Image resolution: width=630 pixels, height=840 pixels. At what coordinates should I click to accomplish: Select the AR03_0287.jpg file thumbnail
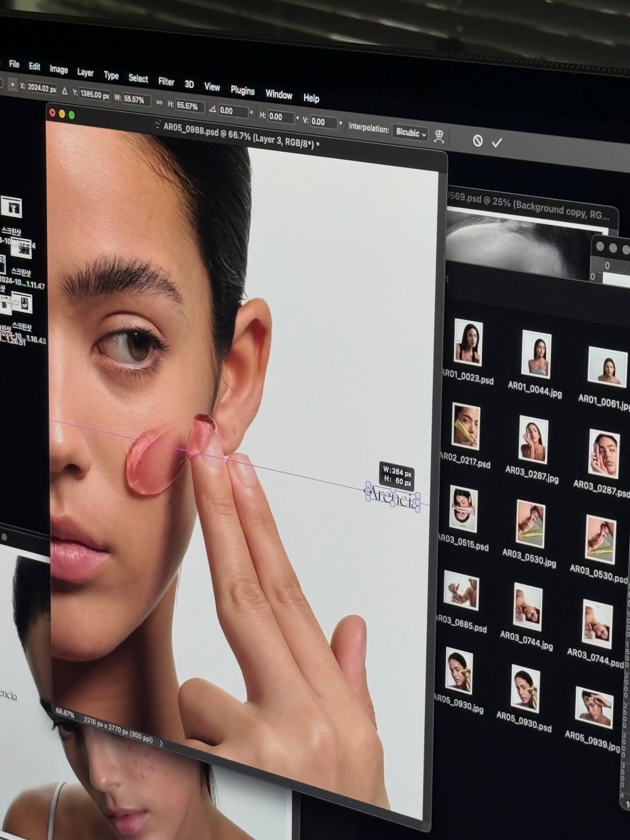[533, 440]
